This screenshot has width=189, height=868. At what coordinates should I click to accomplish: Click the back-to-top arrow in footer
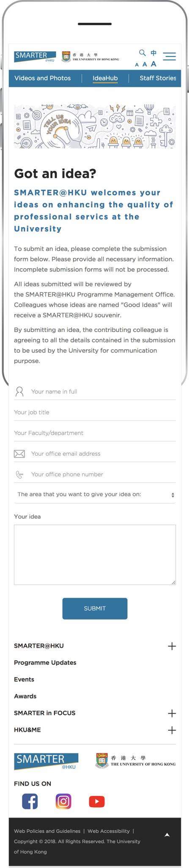pyautogui.click(x=167, y=835)
